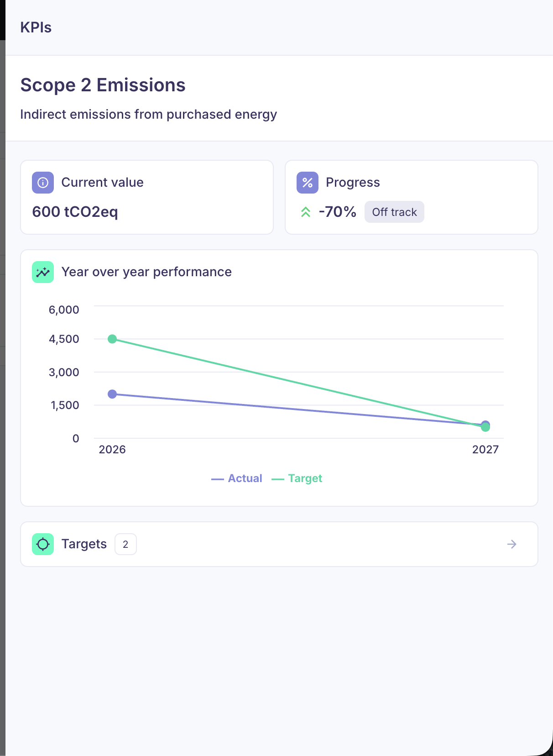Click the Targets label text
This screenshot has width=553, height=756.
[84, 544]
